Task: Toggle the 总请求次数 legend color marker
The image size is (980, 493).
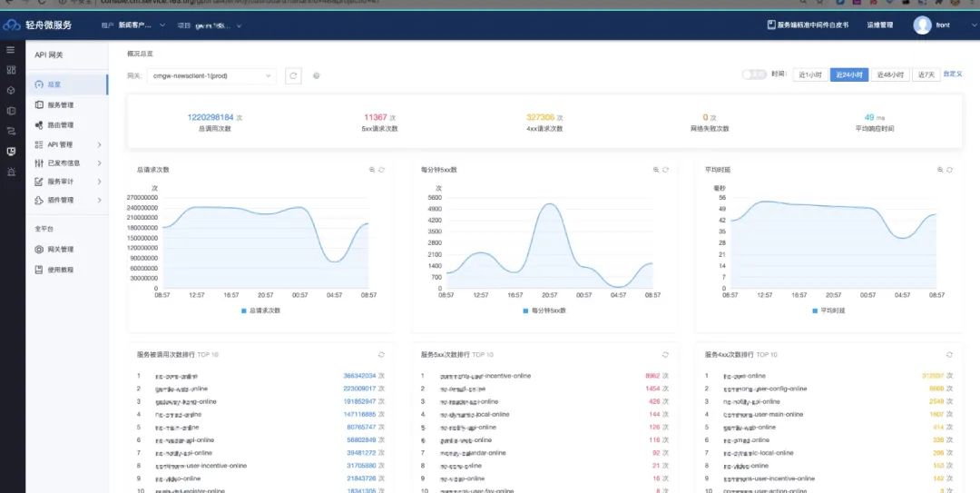Action: tap(243, 311)
